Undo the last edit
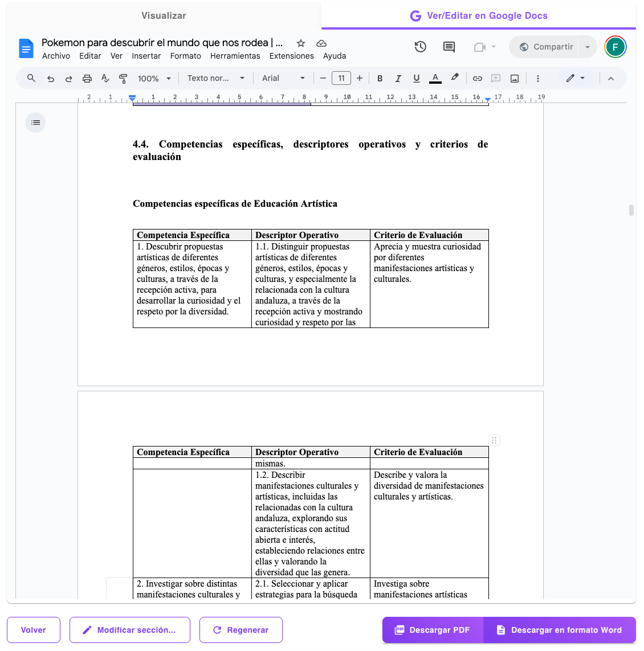This screenshot has width=644, height=651. coord(50,78)
